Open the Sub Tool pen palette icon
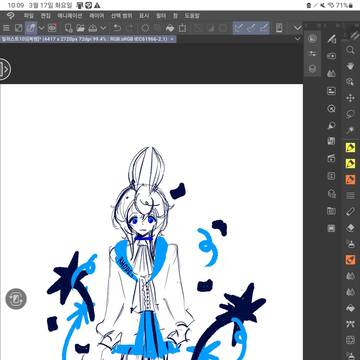The image size is (360, 360). (x=331, y=39)
